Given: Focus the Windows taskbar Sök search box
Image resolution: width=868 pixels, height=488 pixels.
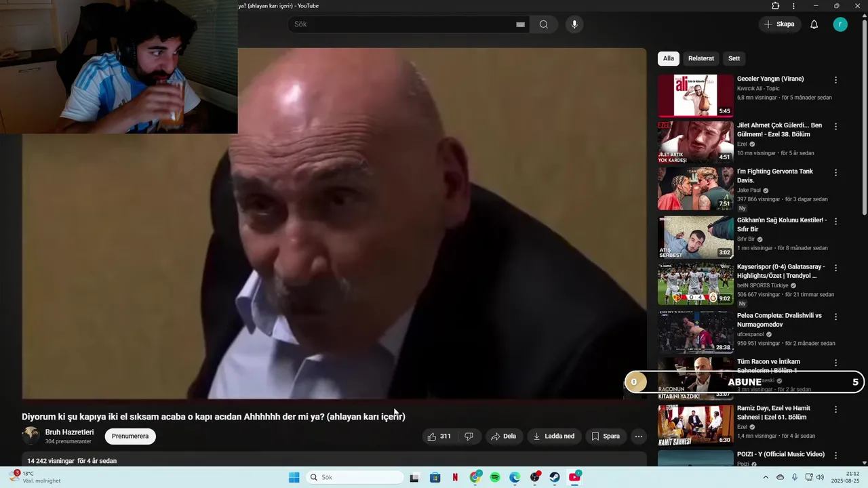Looking at the screenshot, I should coord(354,477).
